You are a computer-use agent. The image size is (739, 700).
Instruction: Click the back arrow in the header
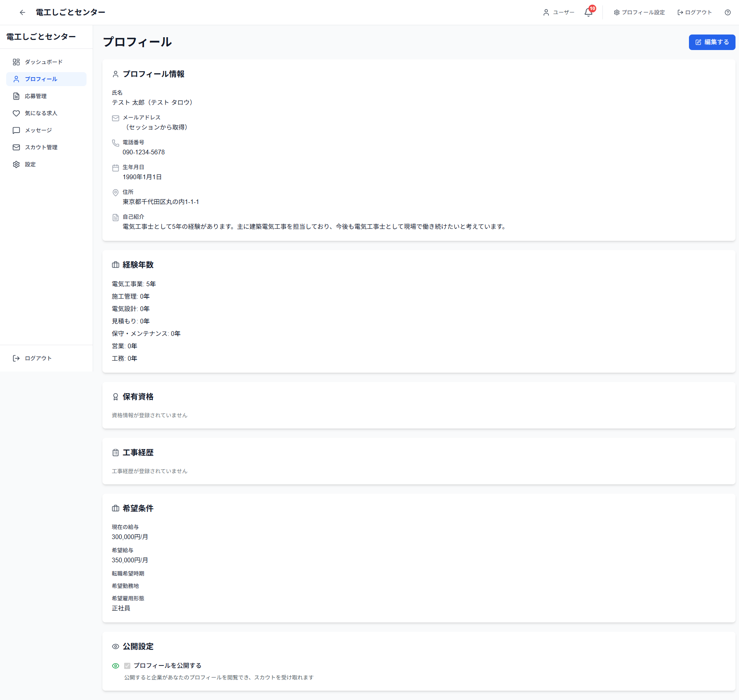[x=22, y=12]
